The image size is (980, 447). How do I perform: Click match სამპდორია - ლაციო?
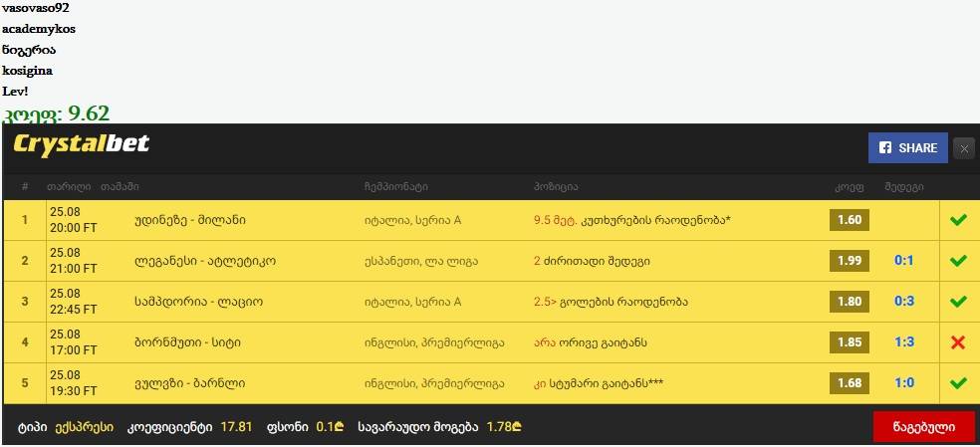coord(198,302)
